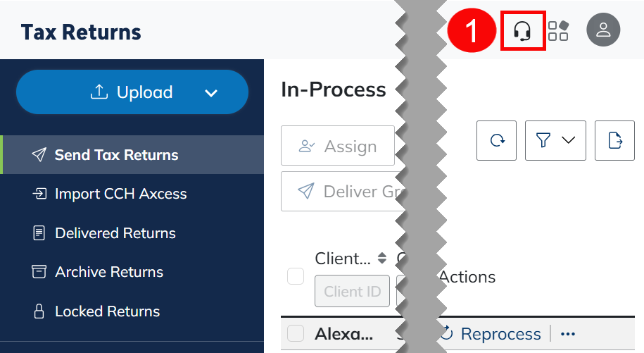Screen dimensions: 644x353
Task: Open the apps grid widget icon
Action: [x=558, y=31]
